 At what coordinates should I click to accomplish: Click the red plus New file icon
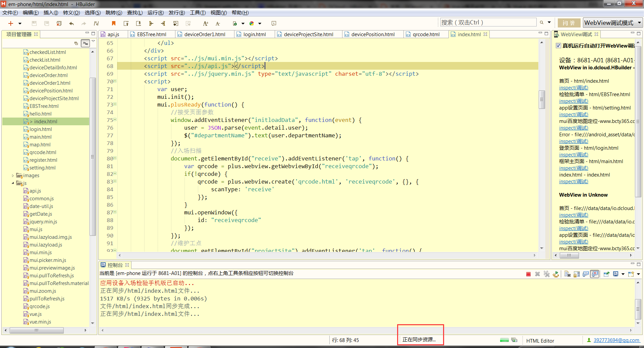tap(11, 23)
